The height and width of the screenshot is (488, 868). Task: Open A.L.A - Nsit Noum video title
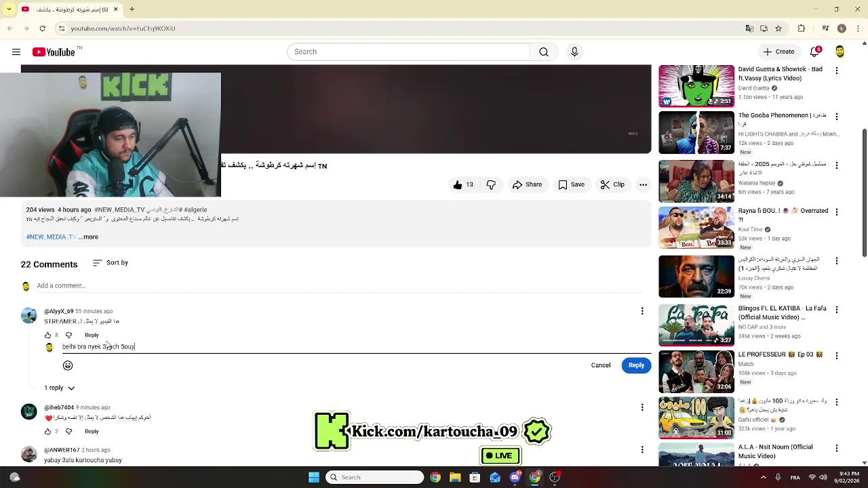tap(776, 451)
